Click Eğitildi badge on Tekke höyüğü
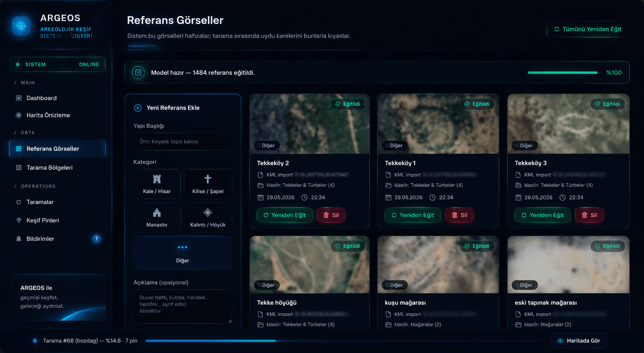 tap(348, 246)
